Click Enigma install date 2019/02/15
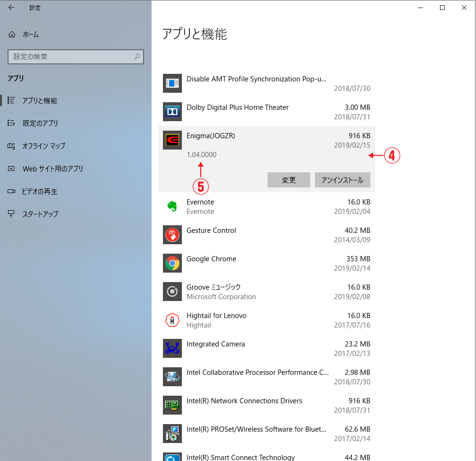 [352, 145]
